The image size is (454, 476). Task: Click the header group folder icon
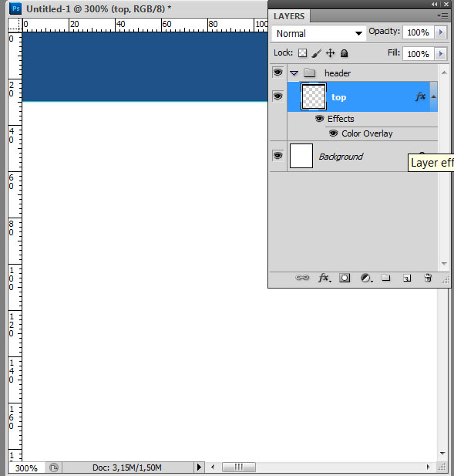coord(309,73)
